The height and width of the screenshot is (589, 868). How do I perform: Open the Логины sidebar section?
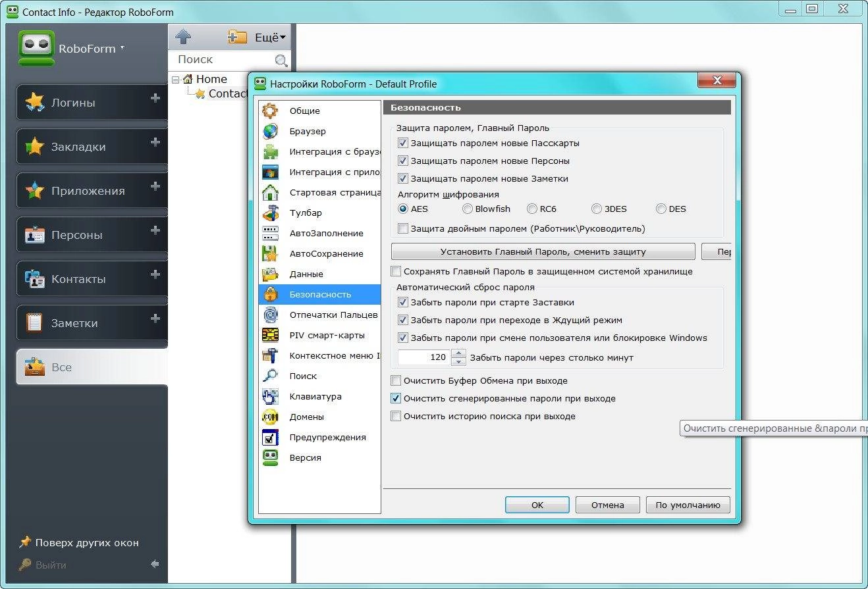(x=92, y=103)
